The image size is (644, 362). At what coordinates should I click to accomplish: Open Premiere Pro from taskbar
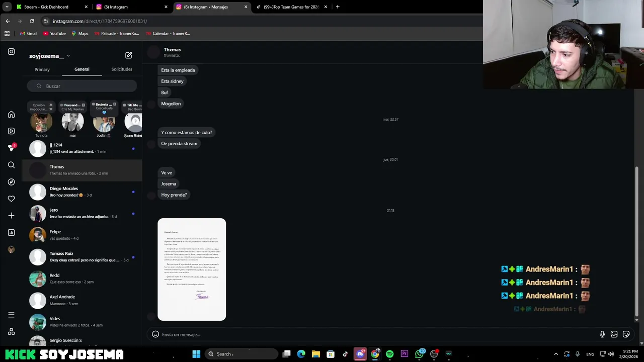click(x=404, y=354)
